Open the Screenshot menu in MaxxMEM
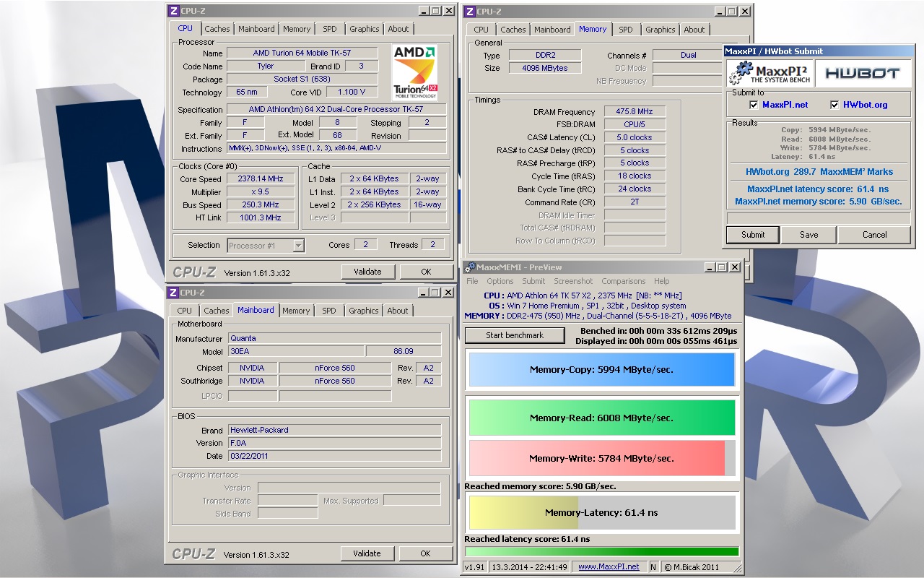Screen dimensions: 924x578 573,281
